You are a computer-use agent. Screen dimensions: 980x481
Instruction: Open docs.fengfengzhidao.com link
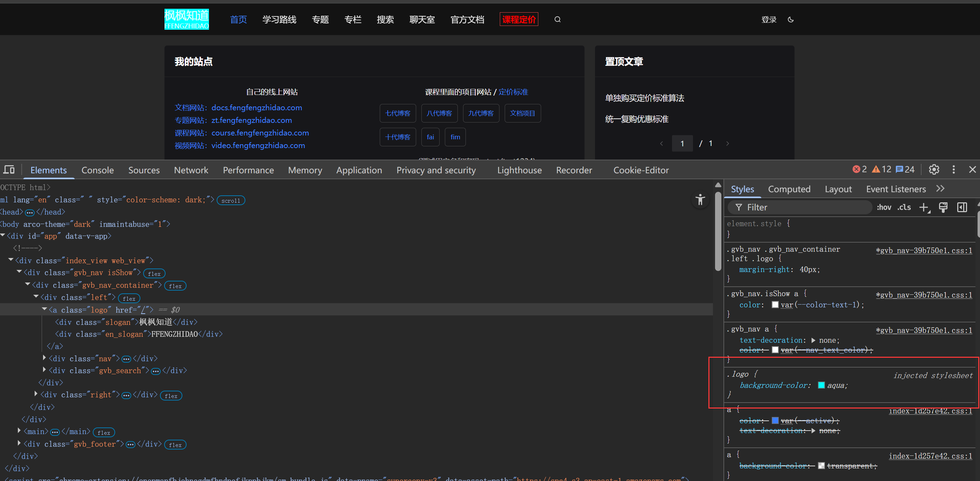click(x=257, y=108)
